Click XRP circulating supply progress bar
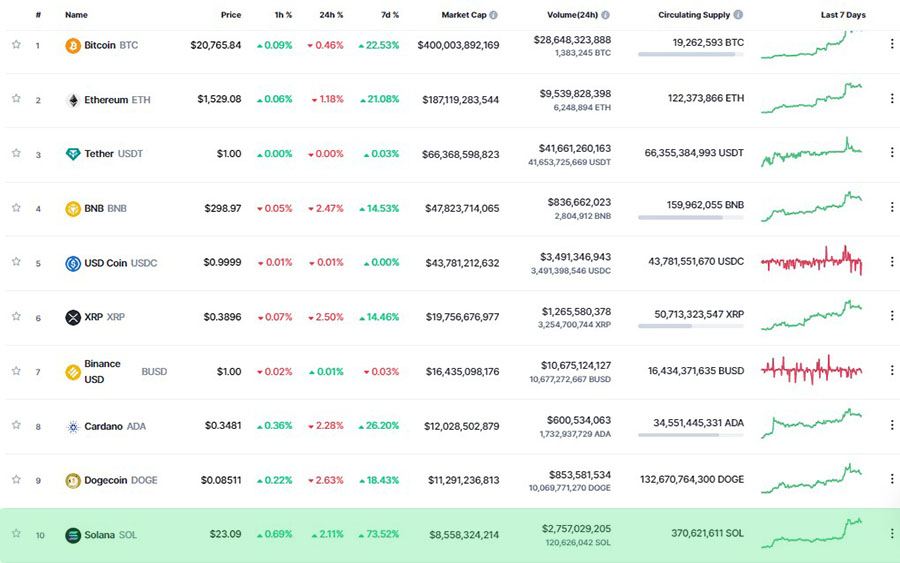 [690, 326]
